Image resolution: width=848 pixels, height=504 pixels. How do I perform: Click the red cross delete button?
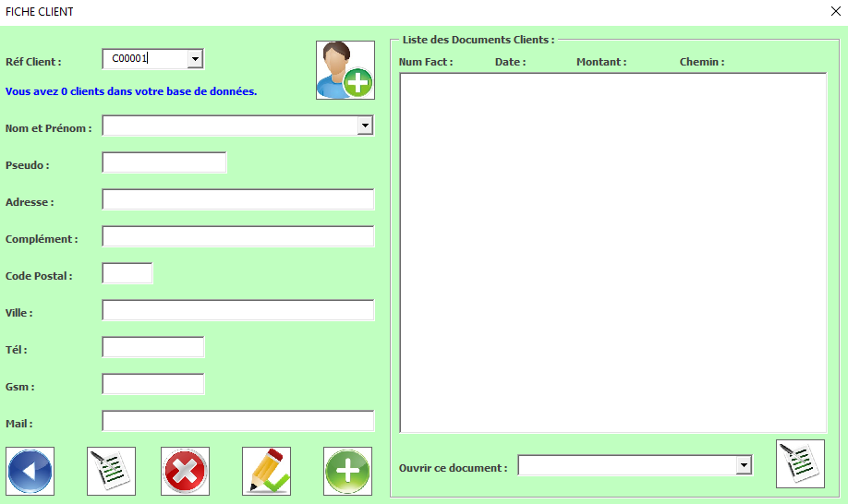pyautogui.click(x=185, y=471)
